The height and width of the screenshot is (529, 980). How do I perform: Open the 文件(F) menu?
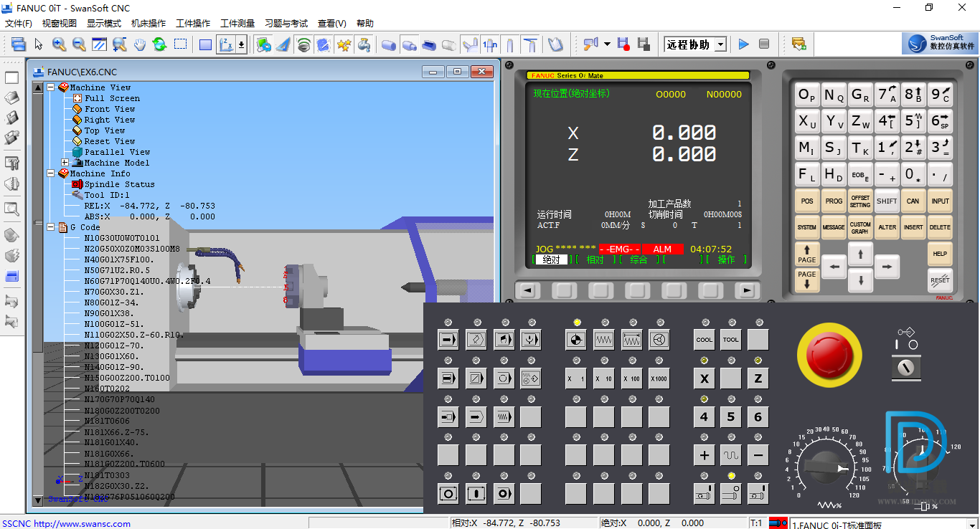pyautogui.click(x=19, y=24)
